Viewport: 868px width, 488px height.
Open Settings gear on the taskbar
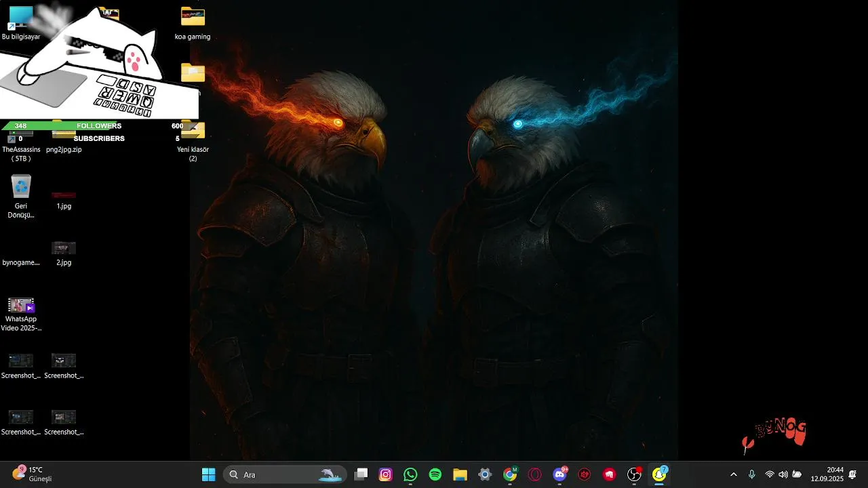tap(485, 474)
